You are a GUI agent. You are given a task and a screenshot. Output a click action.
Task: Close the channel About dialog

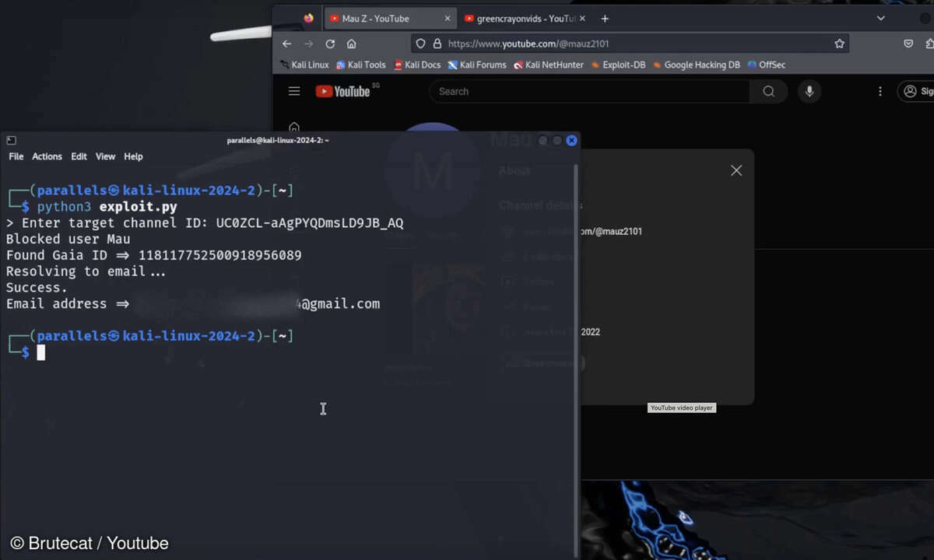click(x=736, y=170)
